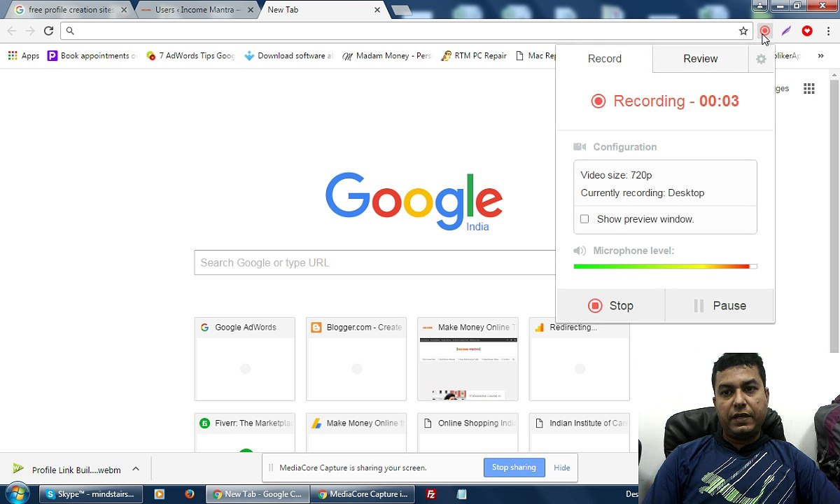Open Google apps grid icon
This screenshot has width=840, height=504.
click(x=809, y=88)
